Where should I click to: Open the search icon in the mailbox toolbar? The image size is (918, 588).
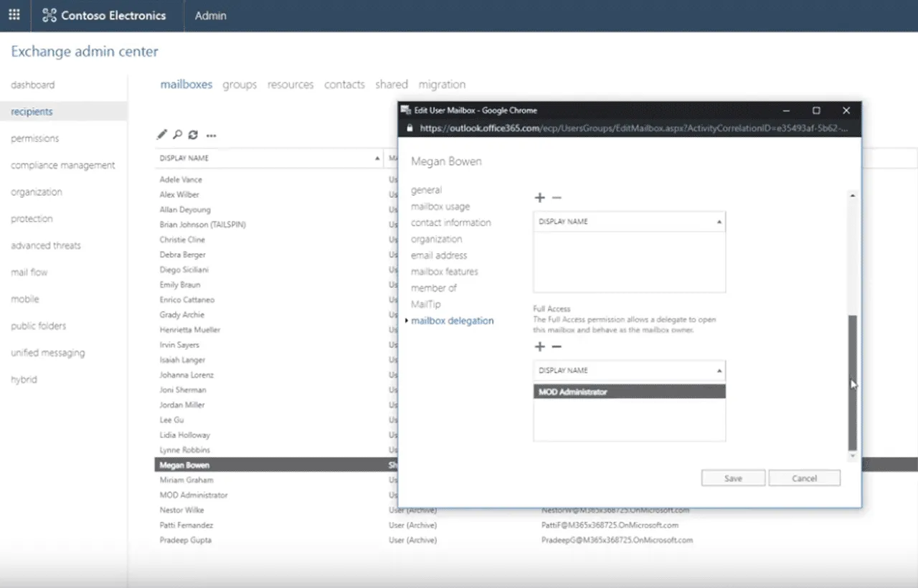[177, 135]
